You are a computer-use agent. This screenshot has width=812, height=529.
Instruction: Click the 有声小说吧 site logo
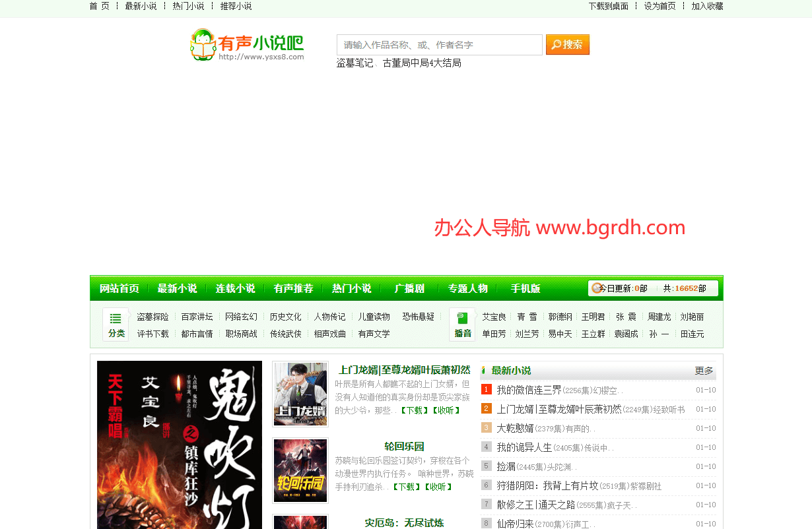coord(247,45)
